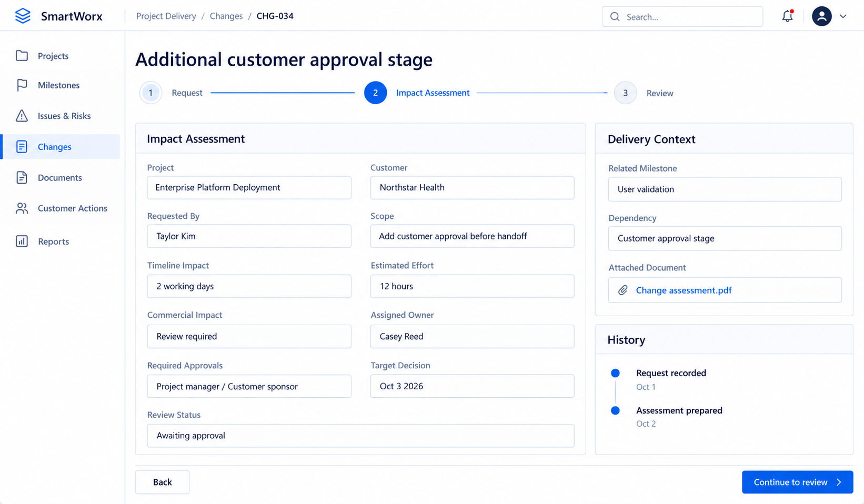864x504 pixels.
Task: Click the Target Decision field Oct 3 2026
Action: point(473,386)
